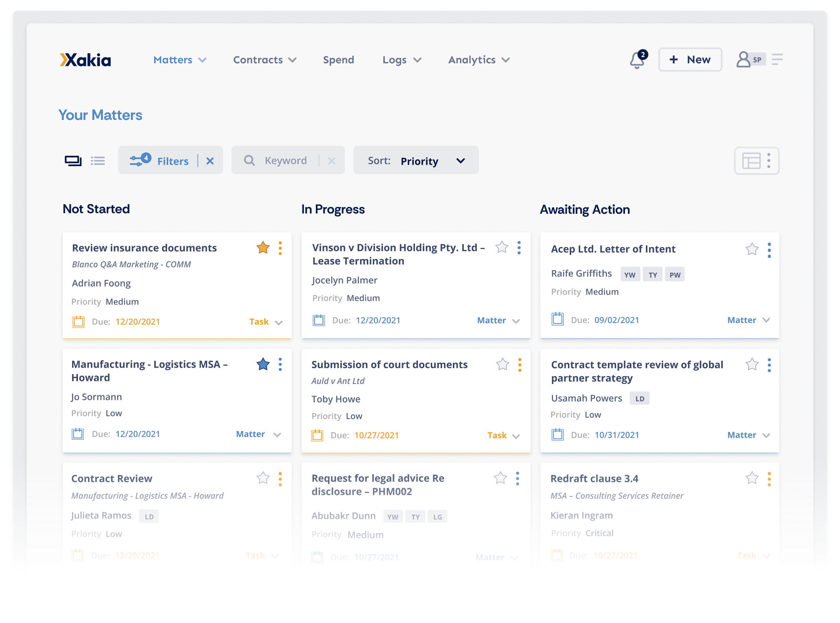Unstar Manufacturing - Logistics MSA – Howard card
The width and height of the screenshot is (840, 623).
[x=263, y=364]
